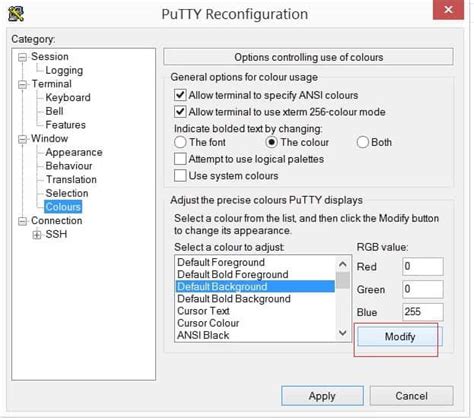Viewport: 474px width, 420px height.
Task: Open the Appearance category
Action: (74, 152)
